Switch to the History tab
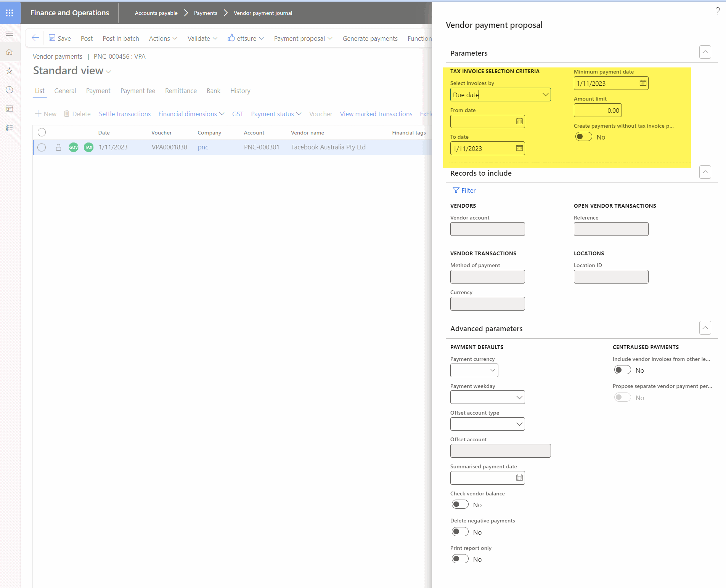This screenshot has width=726, height=588. pyautogui.click(x=240, y=91)
